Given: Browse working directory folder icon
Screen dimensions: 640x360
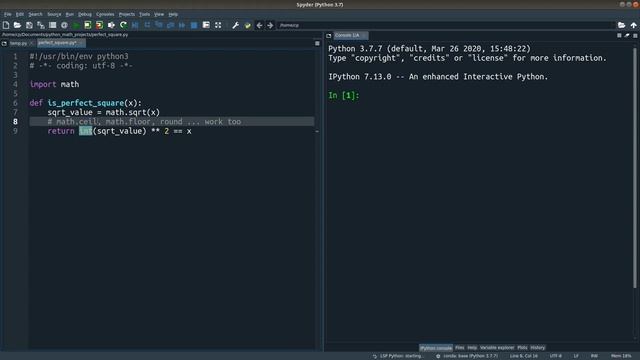Looking at the screenshot, I should coord(621,25).
